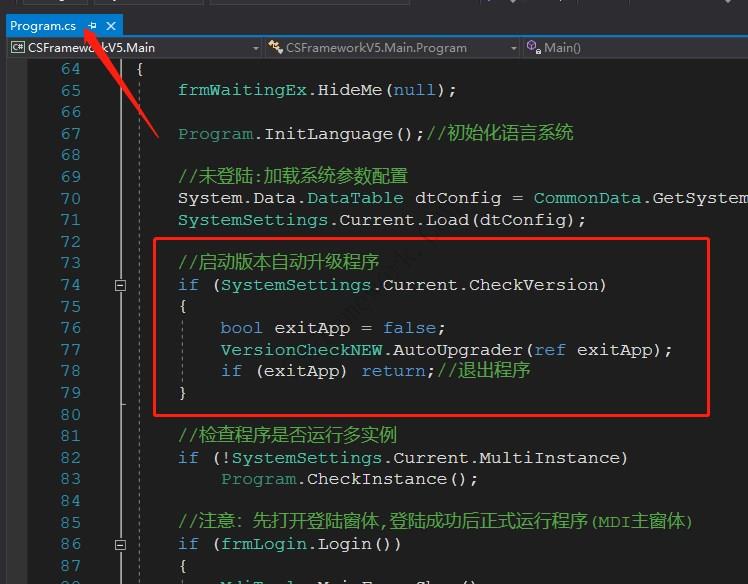The width and height of the screenshot is (748, 584).
Task: Click the C# project icon in navigation bar
Action: (17, 47)
